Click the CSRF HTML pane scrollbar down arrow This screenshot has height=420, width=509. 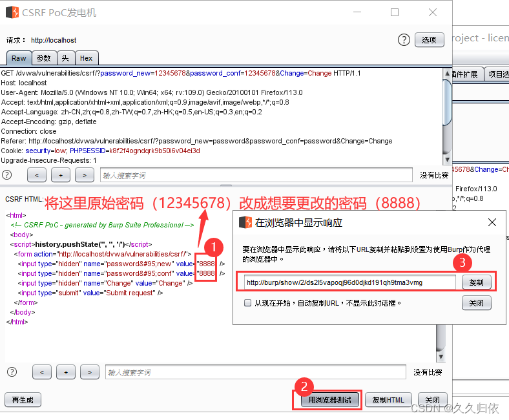(x=441, y=357)
